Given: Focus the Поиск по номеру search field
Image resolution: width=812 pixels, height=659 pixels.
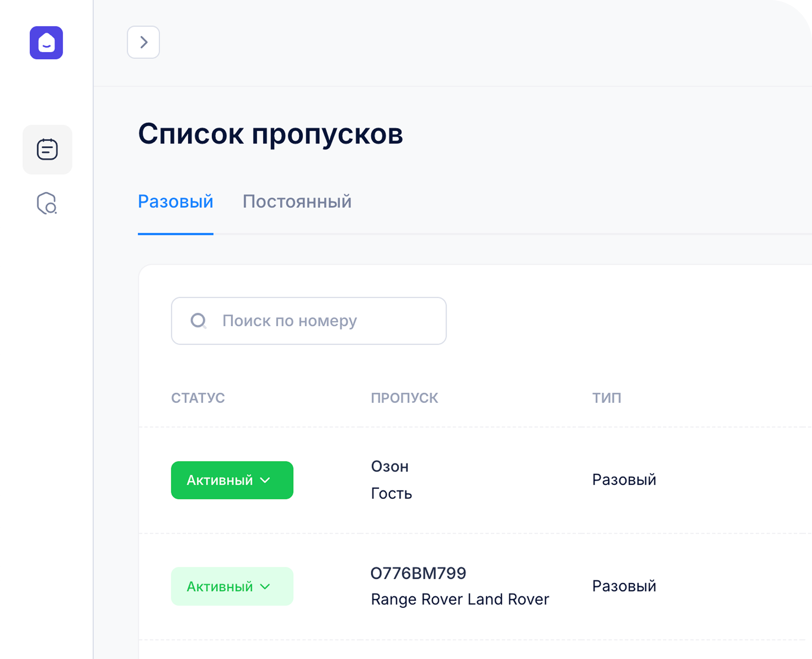Looking at the screenshot, I should (318, 321).
